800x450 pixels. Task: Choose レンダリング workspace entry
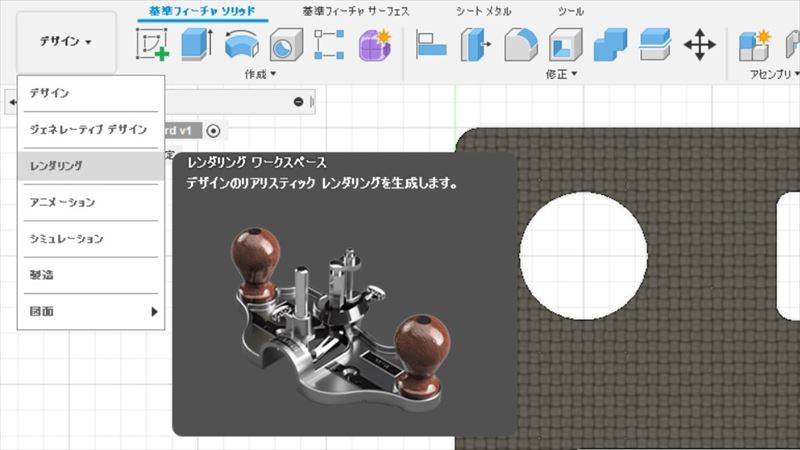click(x=91, y=166)
